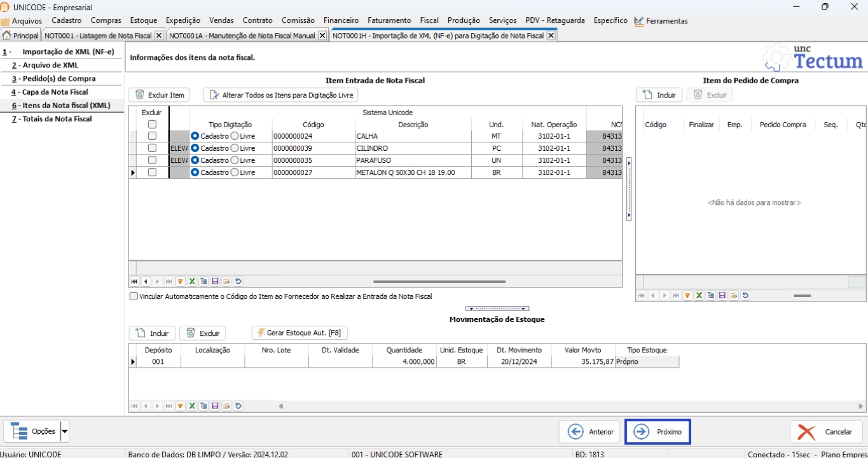This screenshot has height=458, width=868.
Task: Go to first record in items grid
Action: click(134, 281)
